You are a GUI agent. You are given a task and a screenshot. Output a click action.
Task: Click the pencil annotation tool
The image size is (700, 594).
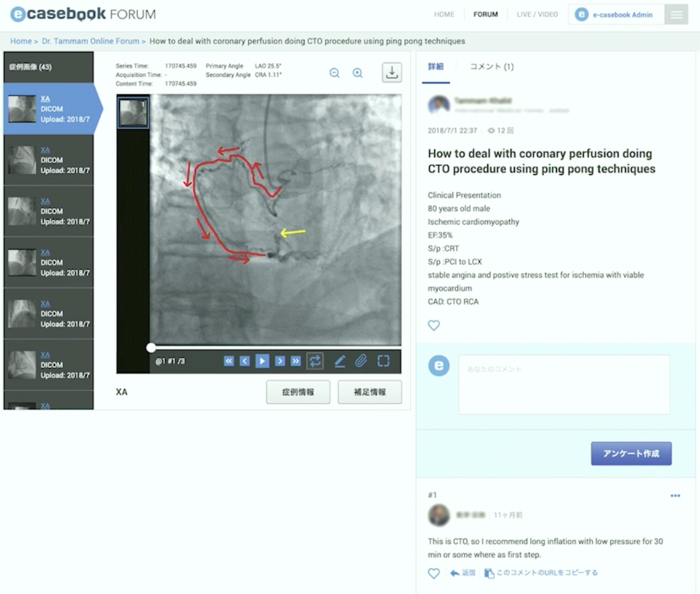click(340, 361)
